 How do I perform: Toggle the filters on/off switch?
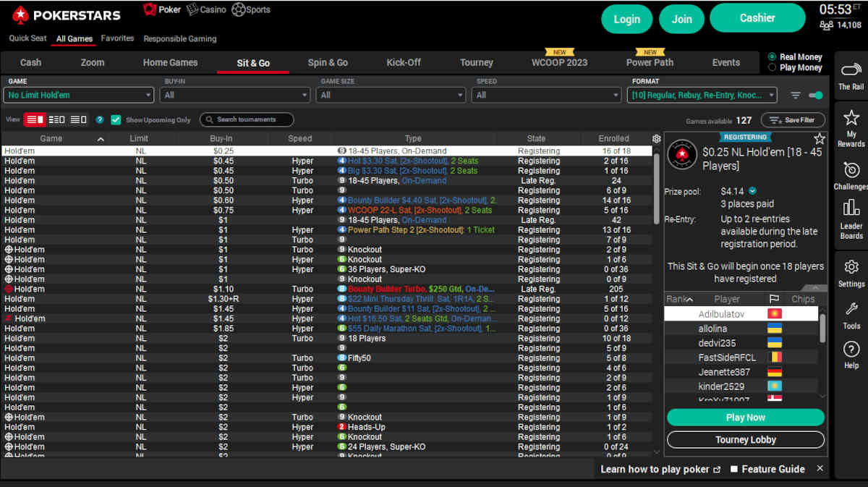[x=816, y=96]
